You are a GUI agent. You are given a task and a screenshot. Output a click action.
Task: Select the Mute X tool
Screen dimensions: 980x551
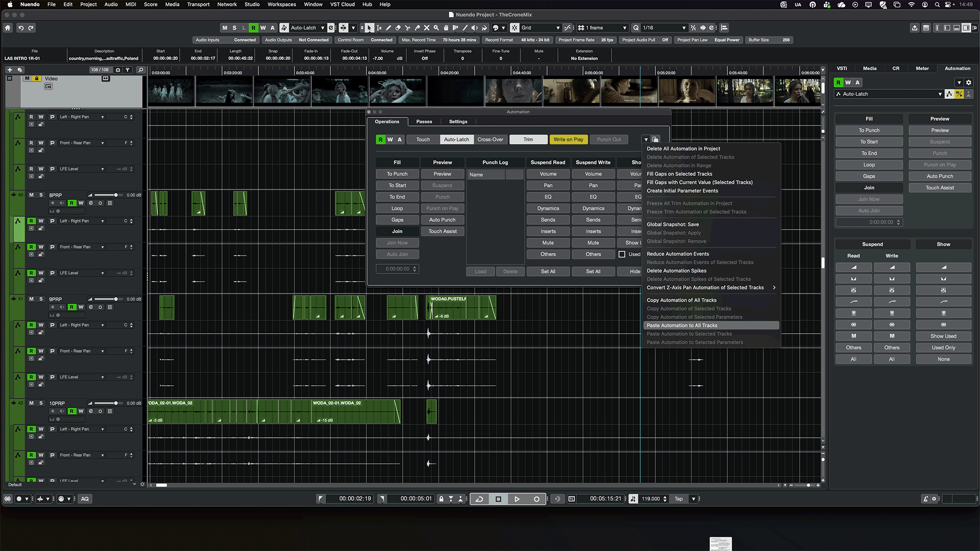[427, 28]
